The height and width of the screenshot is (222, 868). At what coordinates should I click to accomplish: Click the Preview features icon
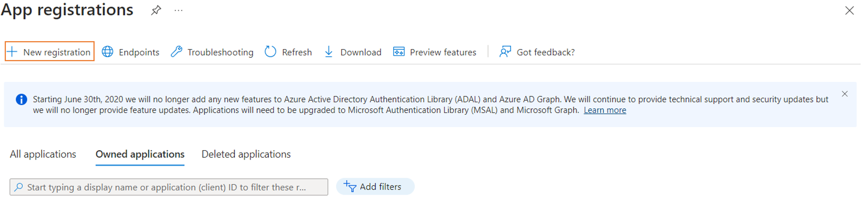tap(399, 52)
